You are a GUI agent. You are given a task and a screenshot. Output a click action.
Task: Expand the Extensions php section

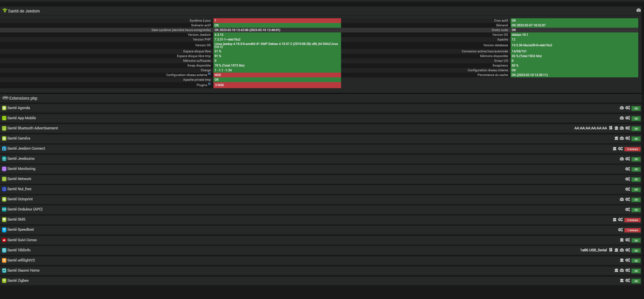click(x=23, y=98)
